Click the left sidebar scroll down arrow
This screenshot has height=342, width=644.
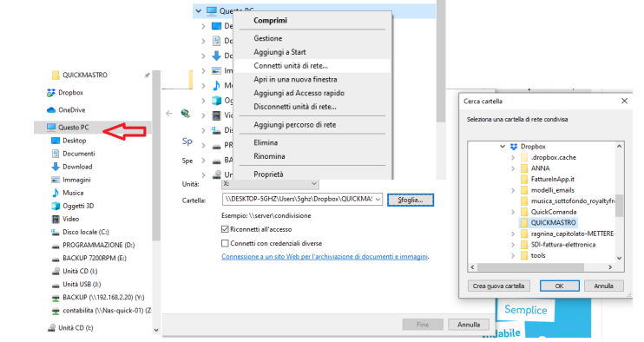click(156, 330)
